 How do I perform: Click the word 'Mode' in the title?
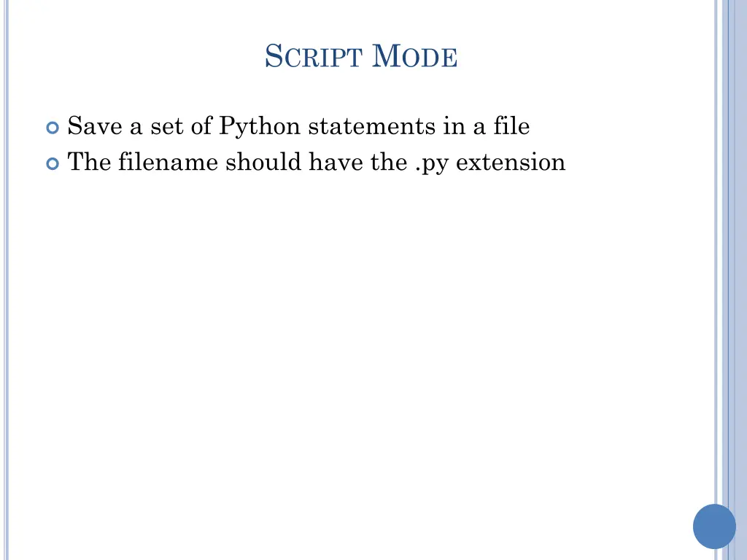point(414,56)
